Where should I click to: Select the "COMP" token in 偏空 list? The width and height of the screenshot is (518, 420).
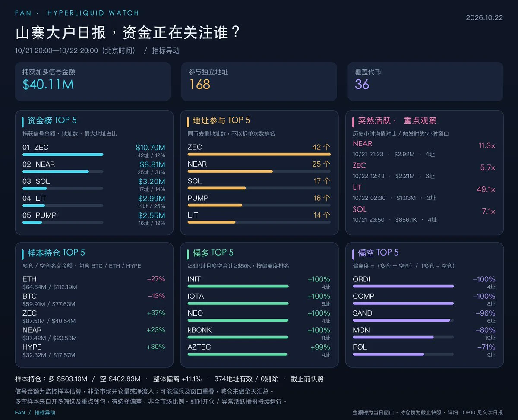pos(363,296)
